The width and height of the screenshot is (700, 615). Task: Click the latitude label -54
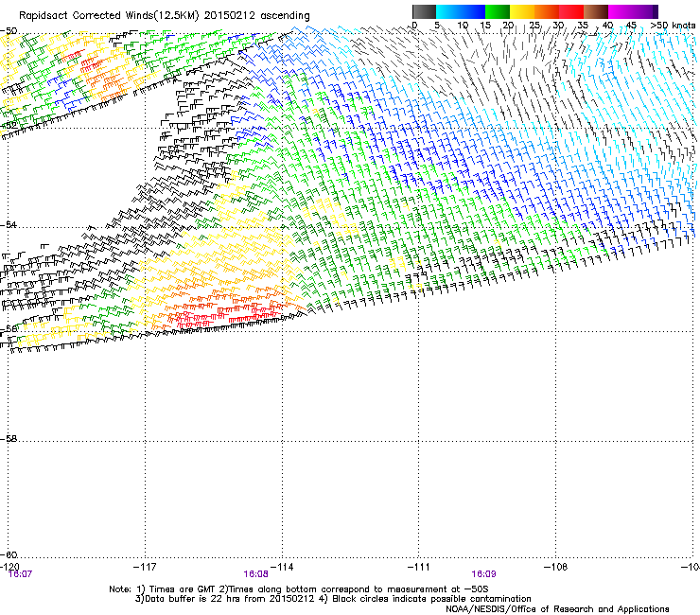click(x=9, y=224)
